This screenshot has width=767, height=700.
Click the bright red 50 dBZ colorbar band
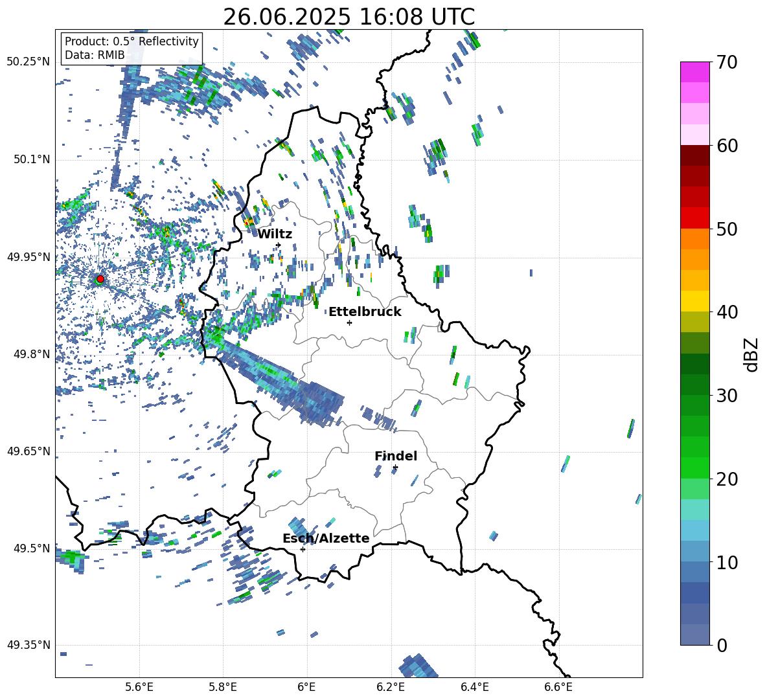[x=694, y=218]
